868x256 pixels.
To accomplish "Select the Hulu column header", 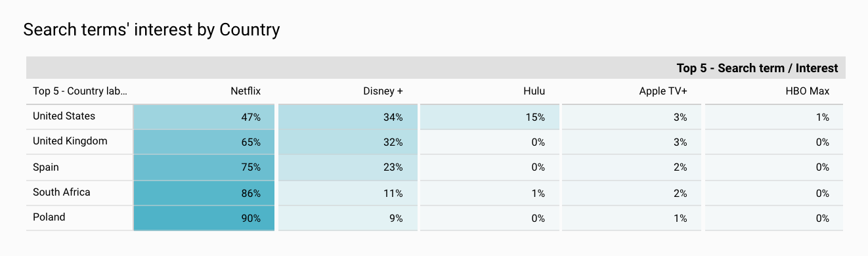I will (x=534, y=91).
